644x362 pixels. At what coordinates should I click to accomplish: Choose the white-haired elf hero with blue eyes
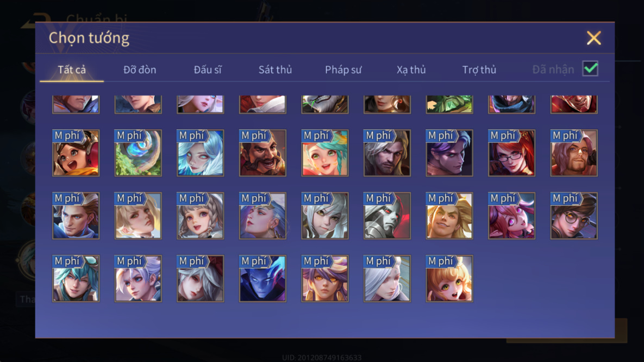(x=201, y=153)
